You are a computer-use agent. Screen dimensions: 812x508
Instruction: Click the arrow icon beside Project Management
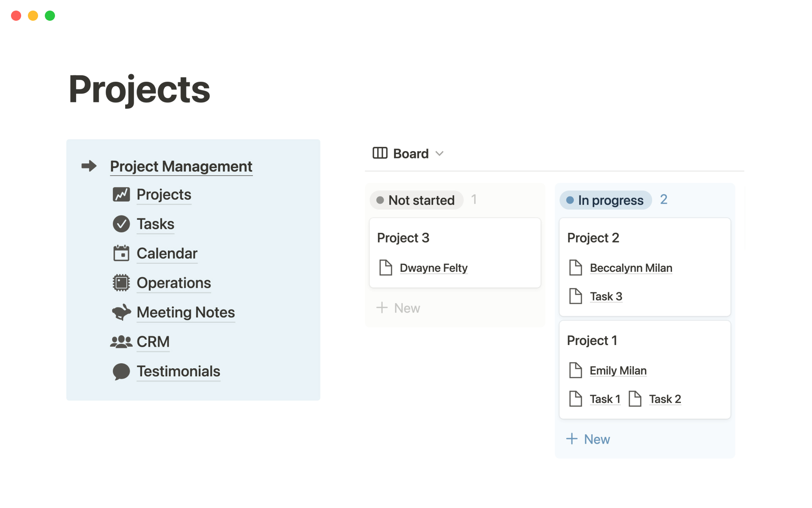click(89, 166)
